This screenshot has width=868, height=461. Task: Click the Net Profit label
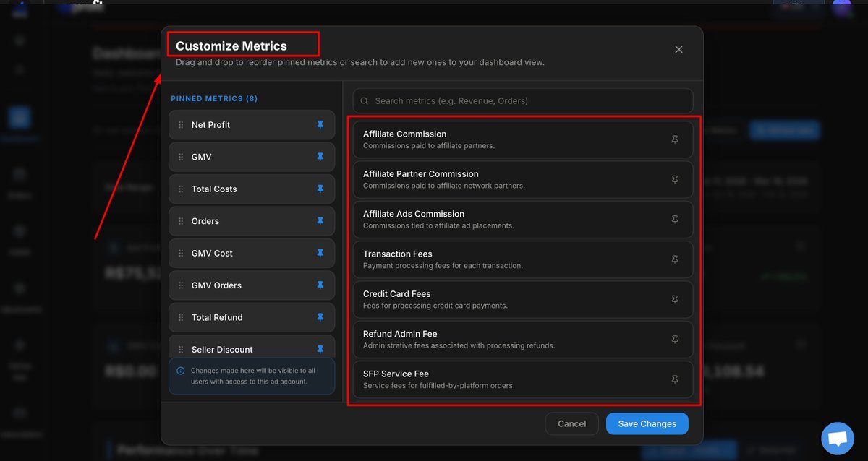(210, 125)
